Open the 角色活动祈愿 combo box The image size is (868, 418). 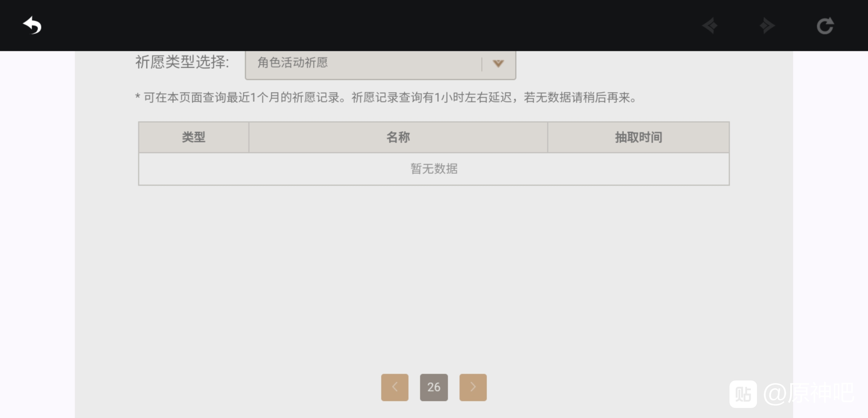click(381, 64)
